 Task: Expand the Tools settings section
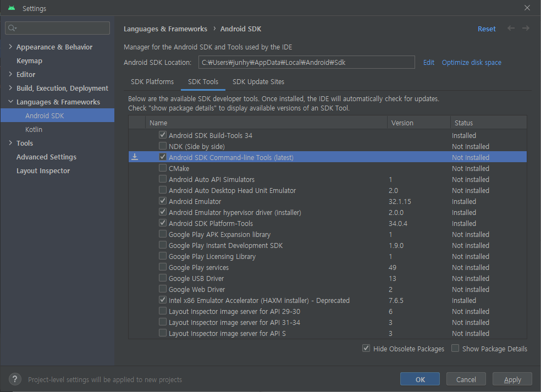point(10,143)
